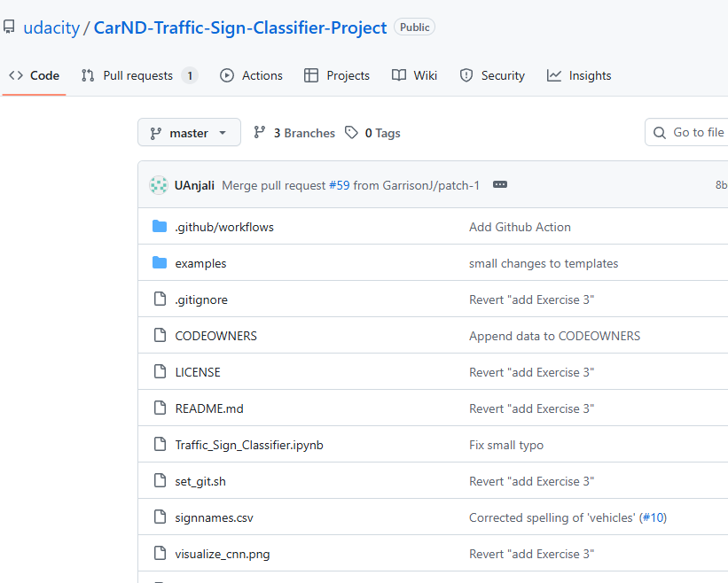Open issue #10 link in signnames.csv commit
The height and width of the screenshot is (583, 728).
tap(653, 517)
